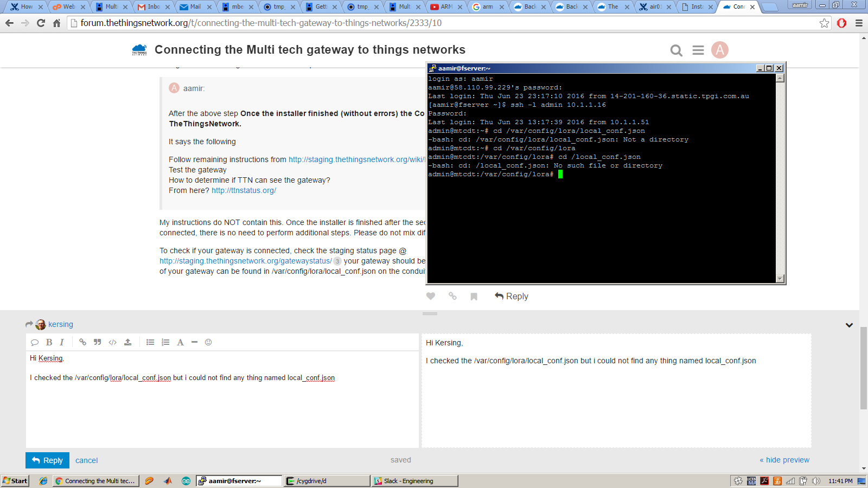This screenshot has height=488, width=868.
Task: Click the aamir Chrome profile button
Action: [800, 5]
